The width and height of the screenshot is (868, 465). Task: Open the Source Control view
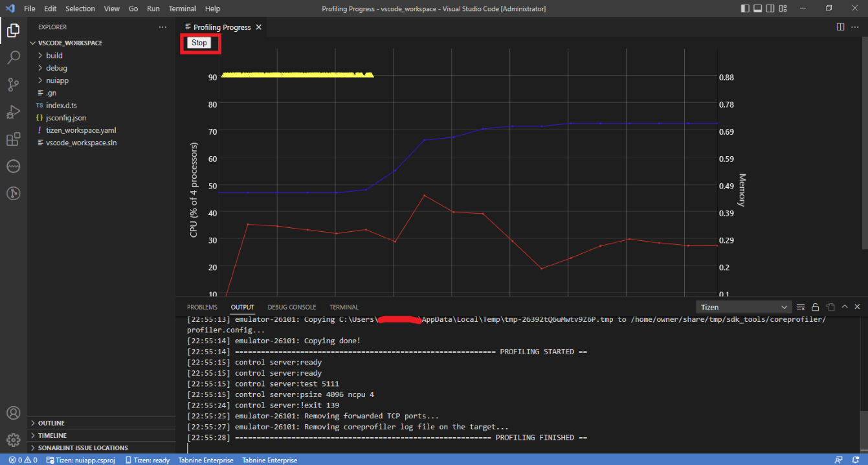click(13, 85)
